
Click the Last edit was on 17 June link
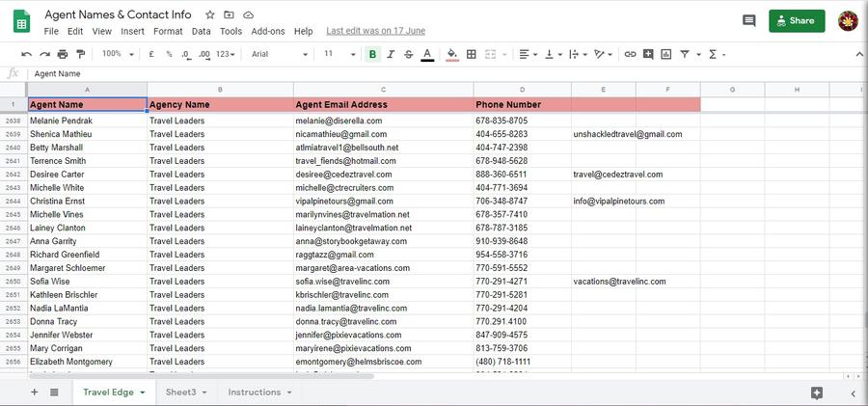pyautogui.click(x=376, y=31)
